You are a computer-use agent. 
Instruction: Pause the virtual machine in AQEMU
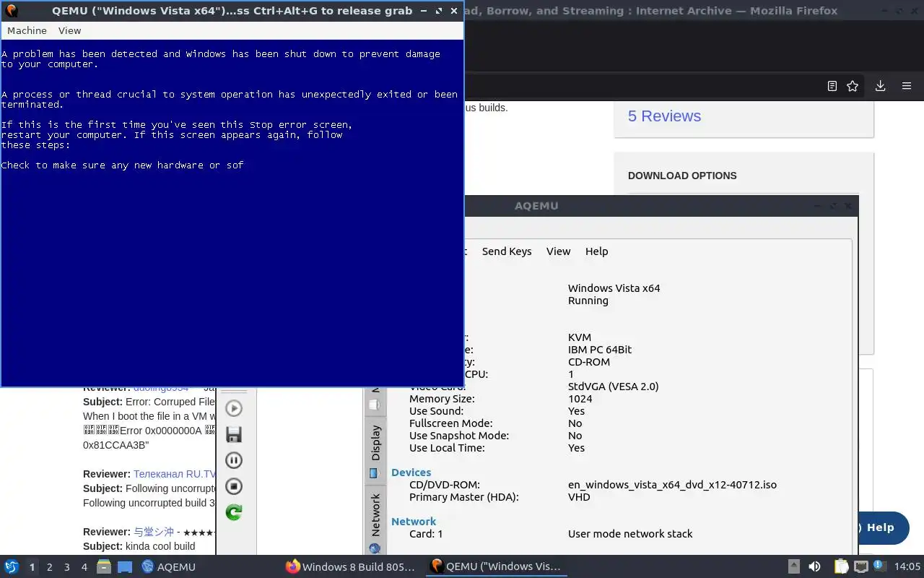(234, 460)
